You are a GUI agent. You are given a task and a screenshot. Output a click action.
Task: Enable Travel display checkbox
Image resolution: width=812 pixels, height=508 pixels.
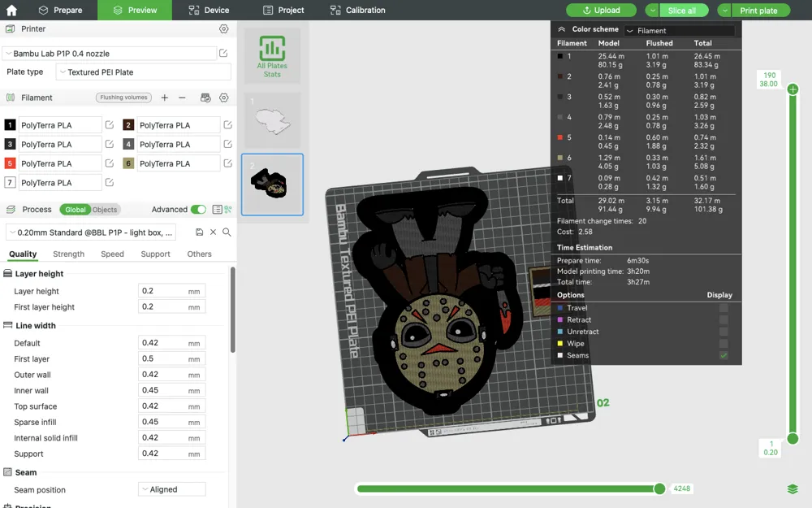[723, 308]
